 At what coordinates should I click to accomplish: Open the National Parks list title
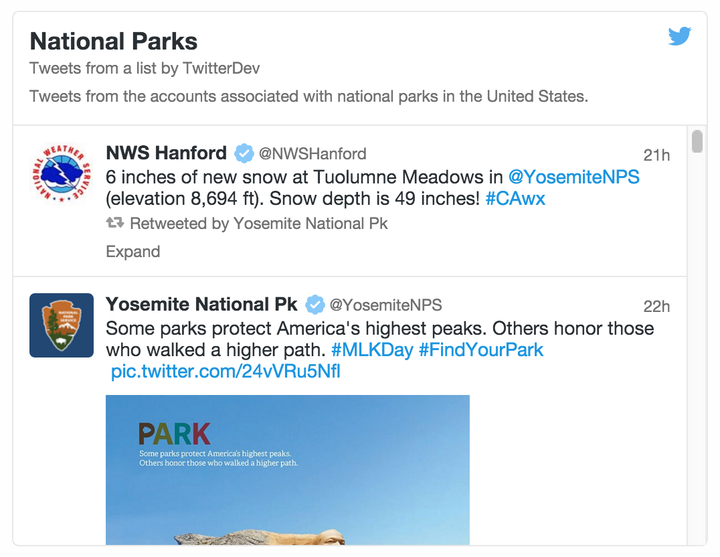pos(113,41)
